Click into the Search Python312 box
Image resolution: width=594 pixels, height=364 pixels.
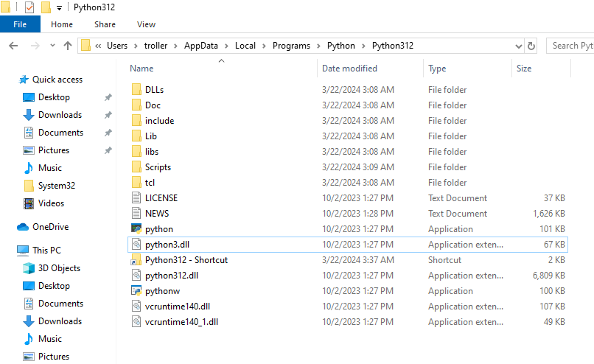571,46
